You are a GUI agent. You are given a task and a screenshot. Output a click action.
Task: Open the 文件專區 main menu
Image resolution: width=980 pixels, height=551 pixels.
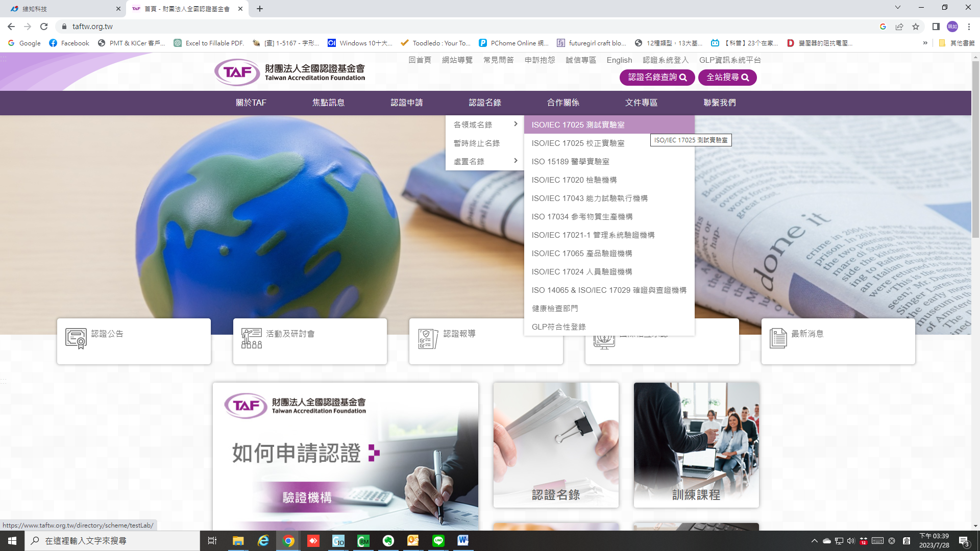tap(642, 103)
